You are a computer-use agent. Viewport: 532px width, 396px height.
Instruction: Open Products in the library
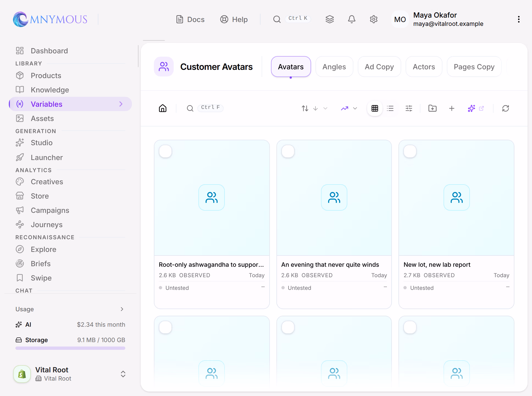point(70,76)
